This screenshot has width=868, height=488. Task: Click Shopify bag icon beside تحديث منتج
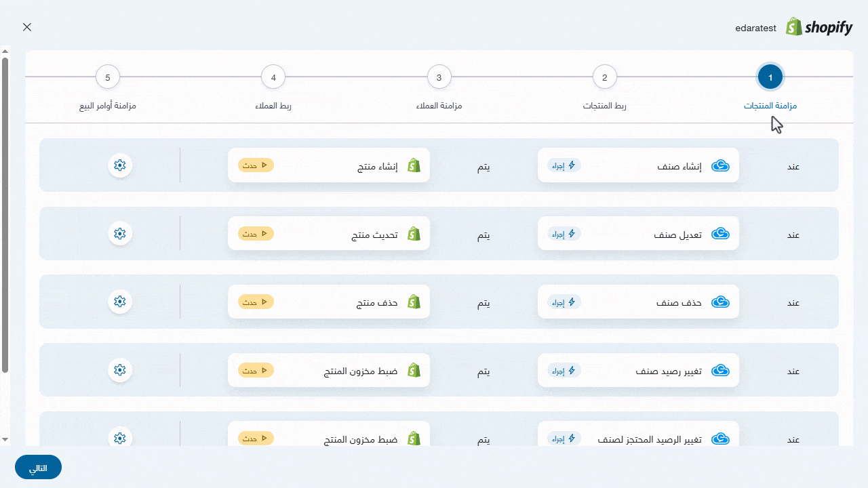pos(414,234)
